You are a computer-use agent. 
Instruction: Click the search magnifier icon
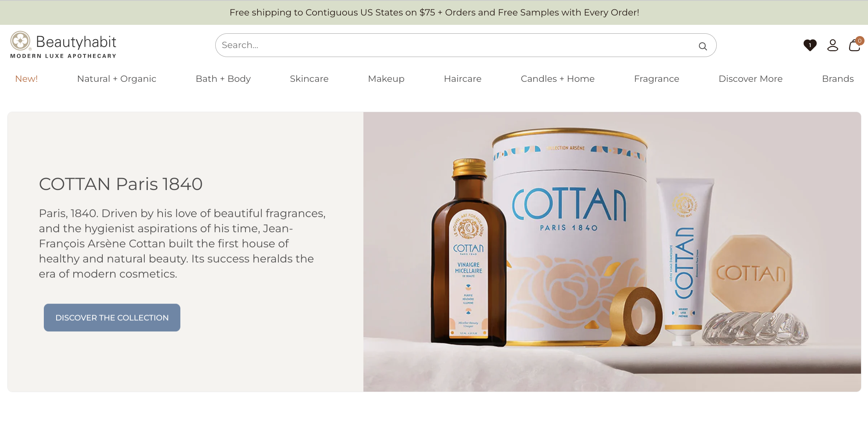click(703, 46)
